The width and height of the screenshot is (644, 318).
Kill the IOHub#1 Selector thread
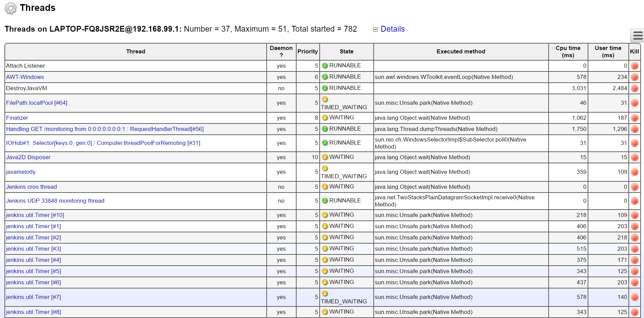(x=634, y=143)
